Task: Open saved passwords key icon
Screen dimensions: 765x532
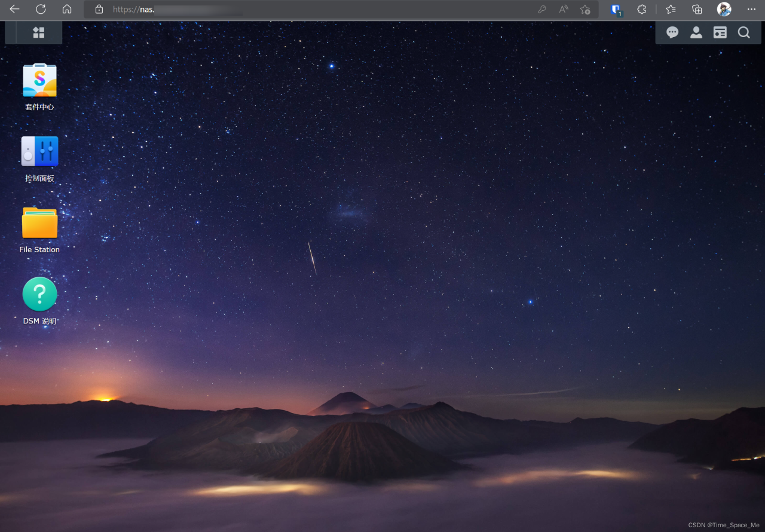Action: [542, 10]
